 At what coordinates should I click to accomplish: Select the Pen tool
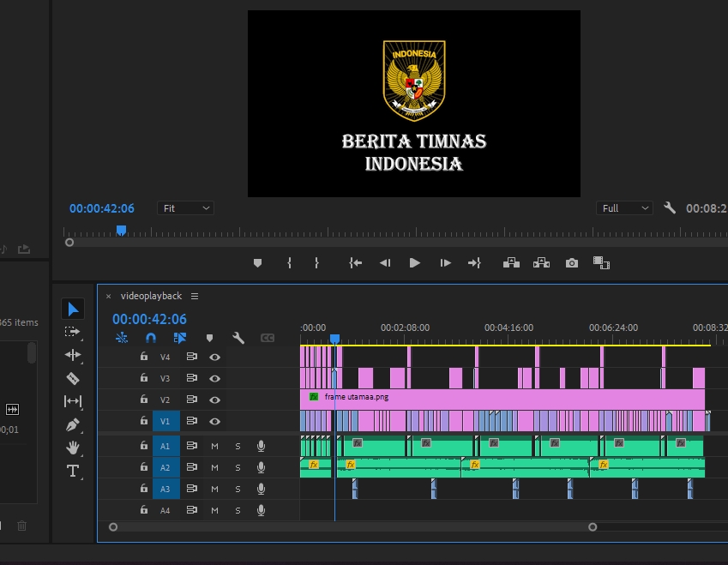point(73,424)
